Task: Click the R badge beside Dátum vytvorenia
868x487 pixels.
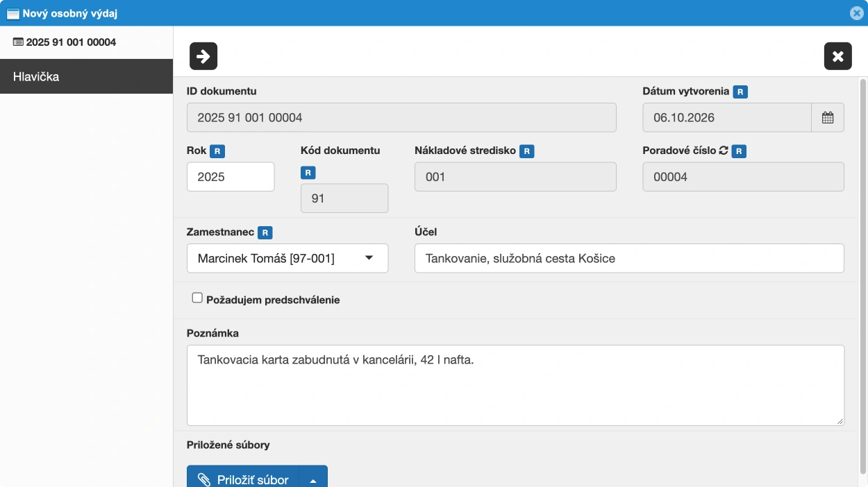Action: point(740,92)
